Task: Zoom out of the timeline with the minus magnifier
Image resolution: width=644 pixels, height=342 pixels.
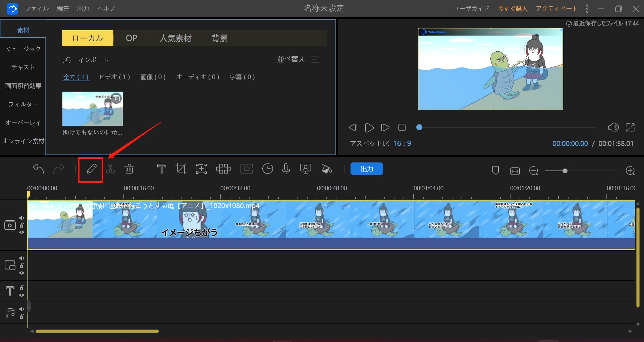Action: 534,171
